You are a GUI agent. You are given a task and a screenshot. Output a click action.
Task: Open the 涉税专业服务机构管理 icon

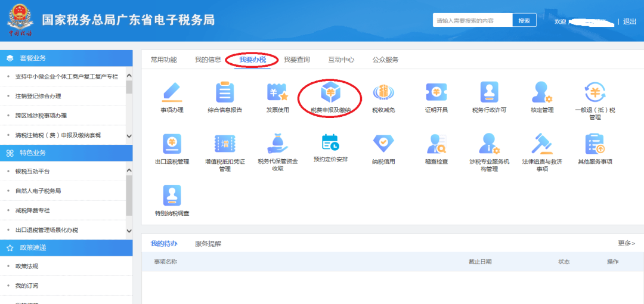pyautogui.click(x=489, y=144)
